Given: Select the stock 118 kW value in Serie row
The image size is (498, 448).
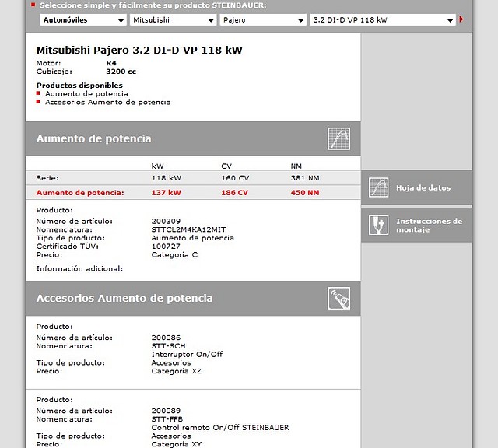Looking at the screenshot, I should pyautogui.click(x=166, y=178).
